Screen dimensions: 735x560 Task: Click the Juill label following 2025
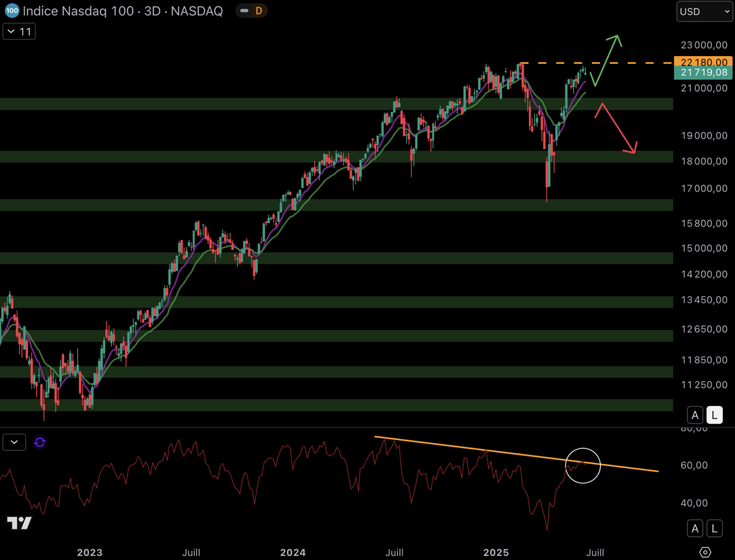click(x=595, y=553)
